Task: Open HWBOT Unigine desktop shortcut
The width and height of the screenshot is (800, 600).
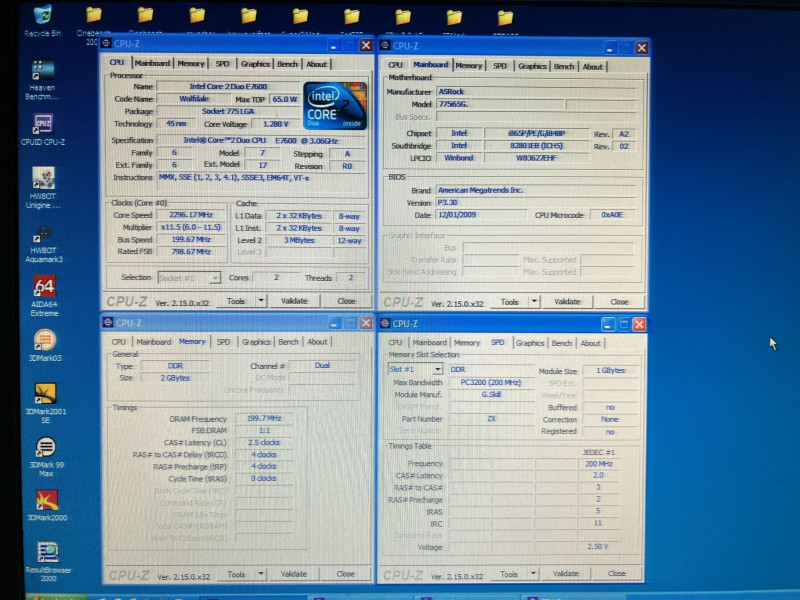Action: [43, 188]
